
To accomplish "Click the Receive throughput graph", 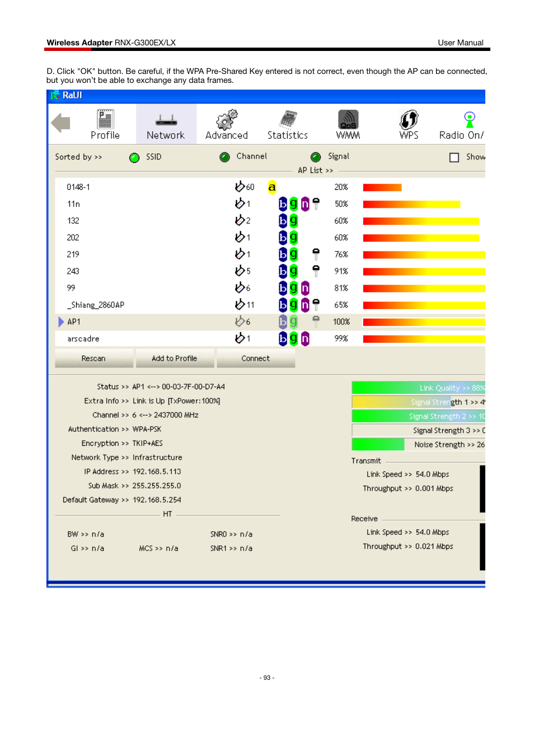I will [x=483, y=547].
